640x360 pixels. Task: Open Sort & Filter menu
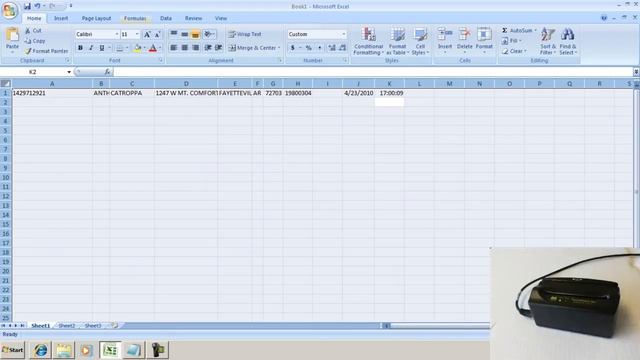click(548, 41)
